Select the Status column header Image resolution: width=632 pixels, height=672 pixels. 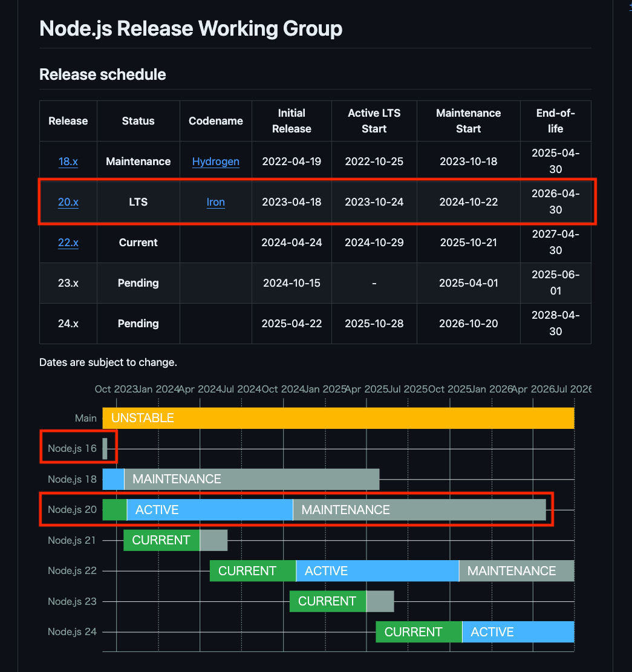138,121
